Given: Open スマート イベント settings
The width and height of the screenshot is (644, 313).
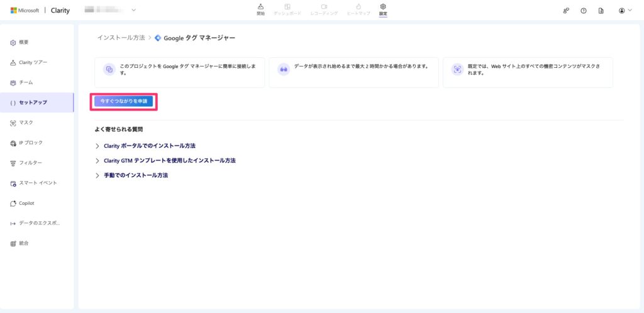Looking at the screenshot, I should (37, 183).
